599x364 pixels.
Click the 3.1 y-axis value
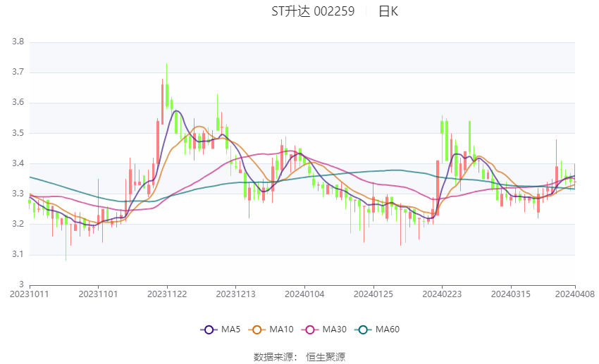tap(18, 254)
